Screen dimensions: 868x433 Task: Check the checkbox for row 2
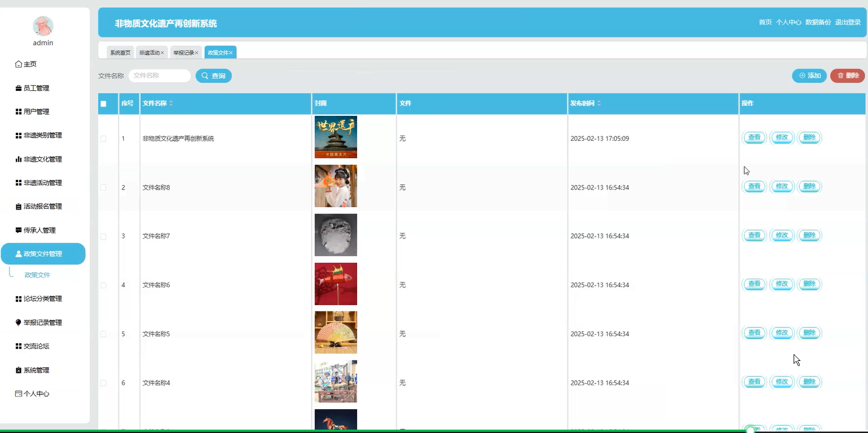coord(103,187)
